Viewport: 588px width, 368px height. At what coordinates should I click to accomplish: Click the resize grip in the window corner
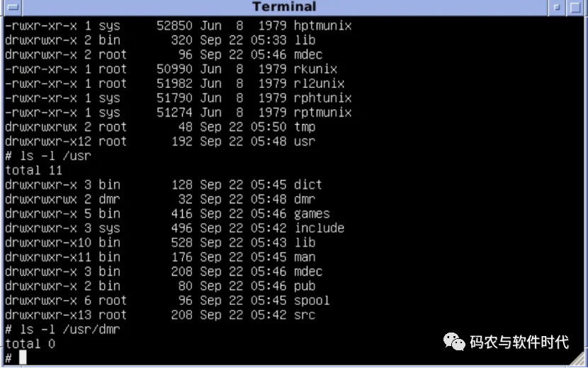click(577, 358)
